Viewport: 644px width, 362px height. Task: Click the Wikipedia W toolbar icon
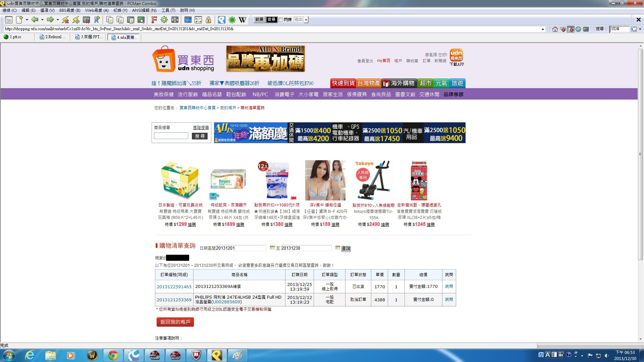tap(243, 20)
